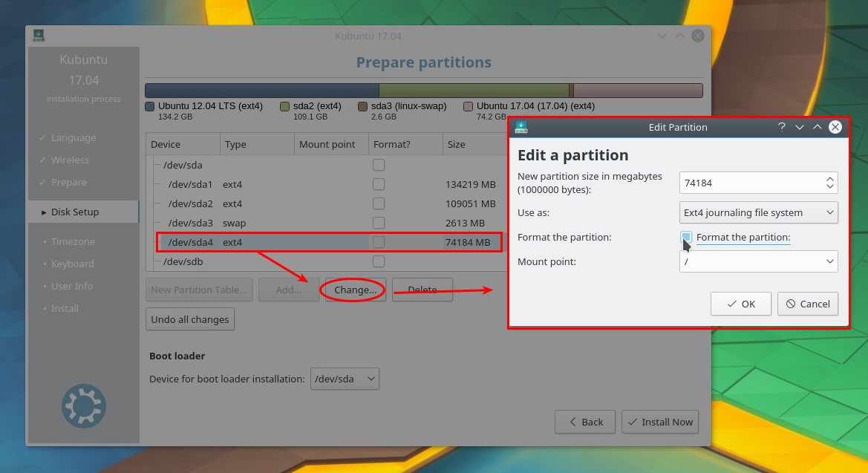The image size is (868, 473).
Task: Click the Mount point column header
Action: pyautogui.click(x=332, y=144)
